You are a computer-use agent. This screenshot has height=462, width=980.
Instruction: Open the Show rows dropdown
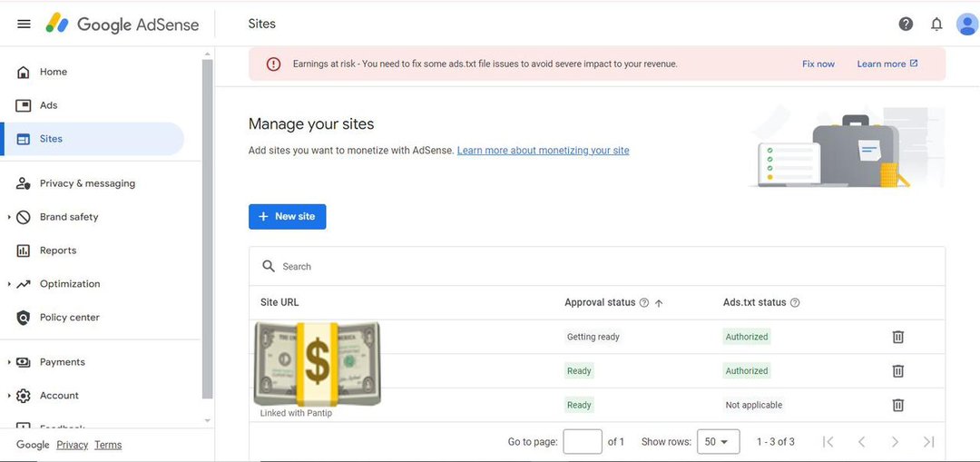(x=717, y=442)
